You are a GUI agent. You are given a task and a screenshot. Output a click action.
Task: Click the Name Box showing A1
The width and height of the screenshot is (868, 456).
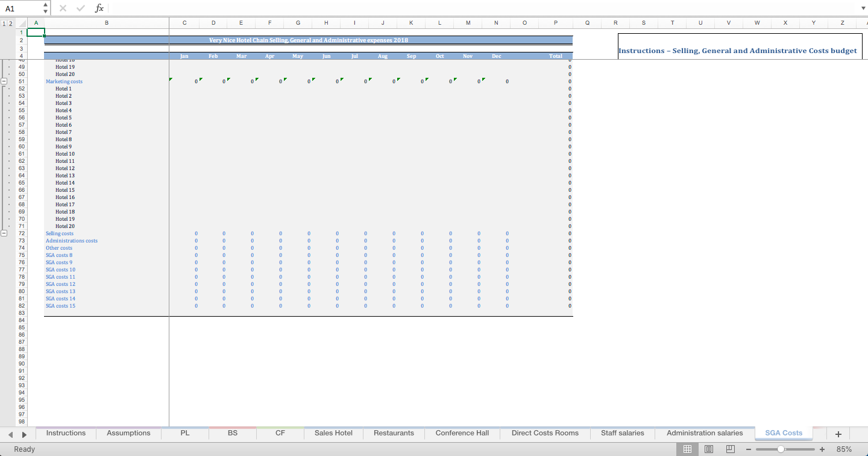click(x=21, y=8)
